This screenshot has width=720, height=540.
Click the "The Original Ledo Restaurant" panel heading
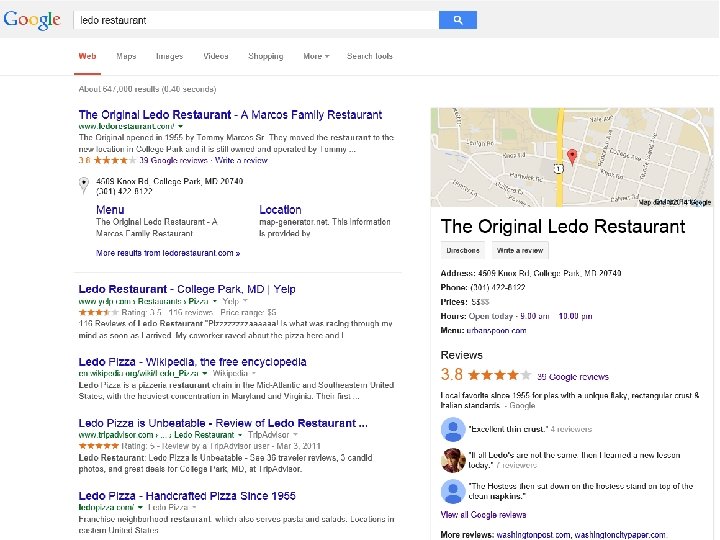pyautogui.click(x=563, y=226)
